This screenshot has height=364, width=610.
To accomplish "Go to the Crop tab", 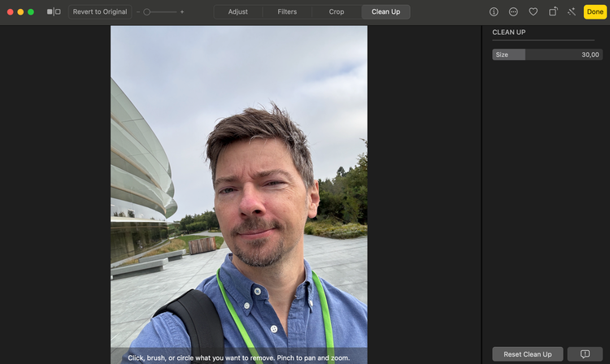I will tap(337, 12).
